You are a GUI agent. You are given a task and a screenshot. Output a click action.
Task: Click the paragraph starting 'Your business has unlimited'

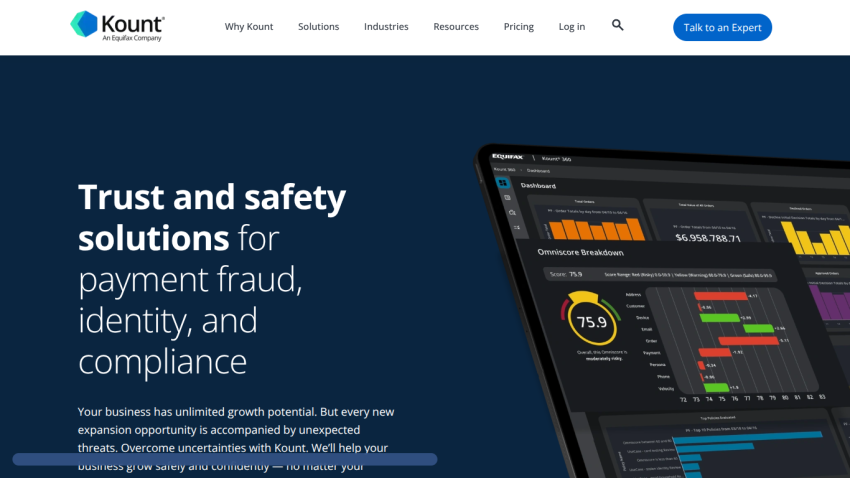click(236, 438)
